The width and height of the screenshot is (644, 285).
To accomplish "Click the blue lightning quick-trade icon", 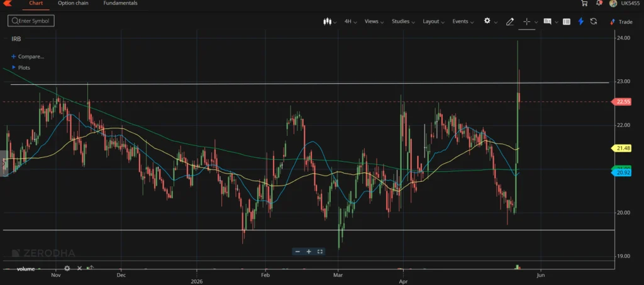I will (580, 21).
